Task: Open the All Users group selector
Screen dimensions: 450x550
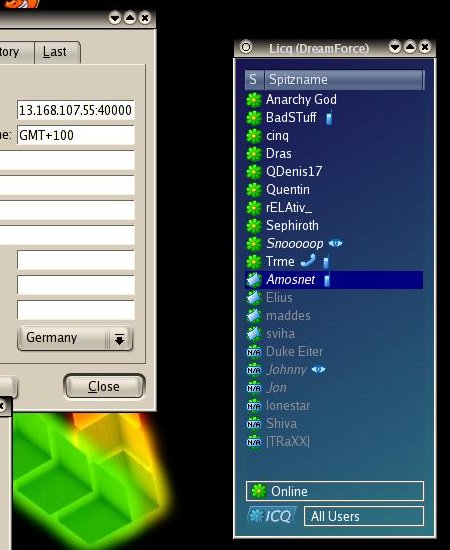Action: click(364, 516)
